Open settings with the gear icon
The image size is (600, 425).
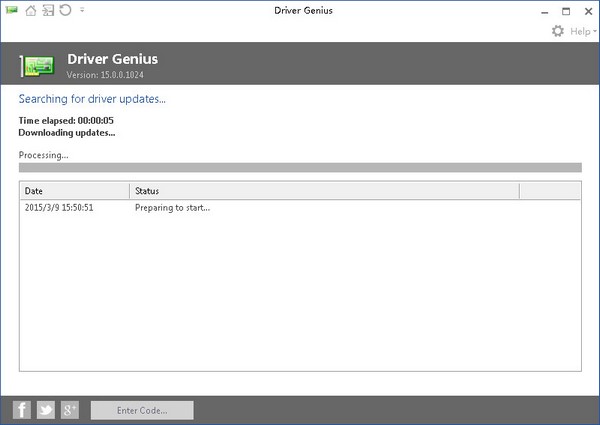(558, 31)
